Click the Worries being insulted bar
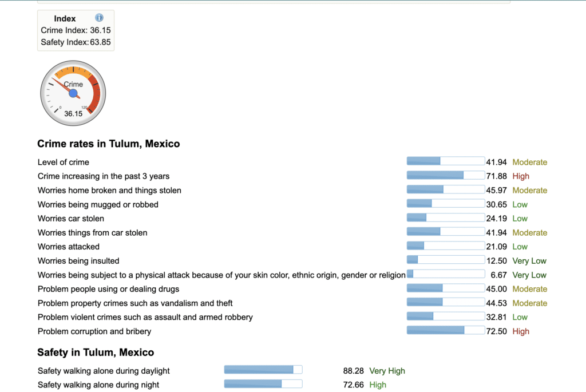Image resolution: width=586 pixels, height=392 pixels. pos(446,260)
